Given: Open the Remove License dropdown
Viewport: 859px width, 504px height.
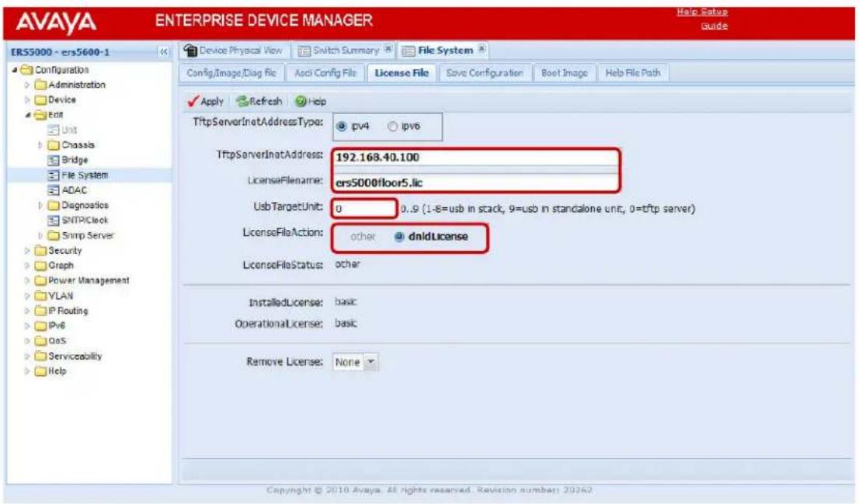Looking at the screenshot, I should coord(371,362).
